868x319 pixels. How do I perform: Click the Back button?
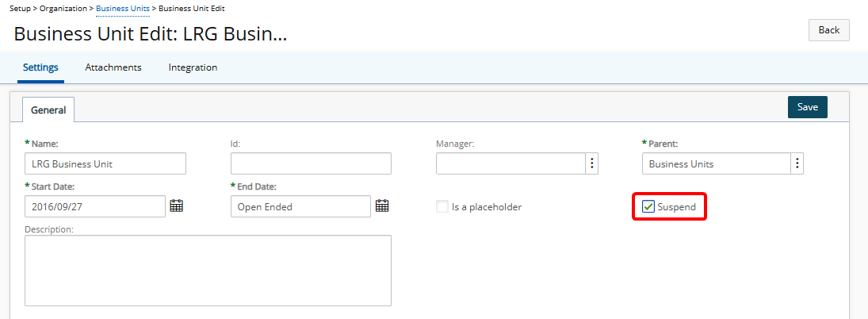coord(828,30)
